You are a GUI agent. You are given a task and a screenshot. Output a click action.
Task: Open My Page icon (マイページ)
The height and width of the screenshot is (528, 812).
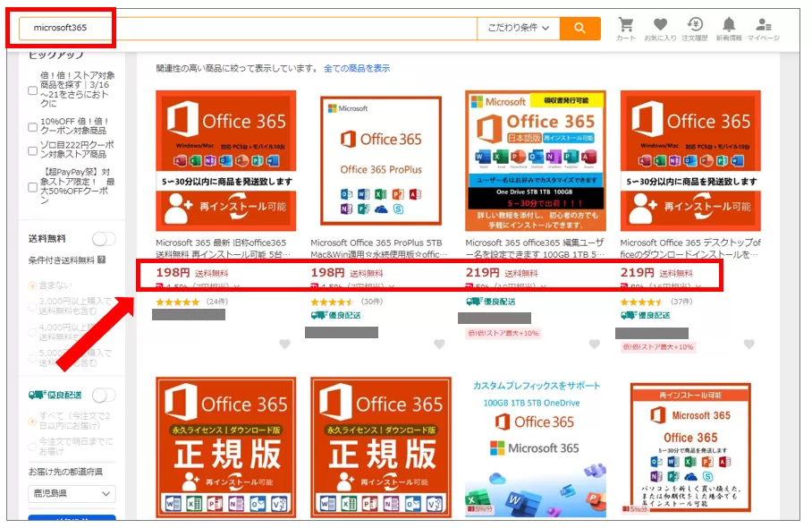pyautogui.click(x=763, y=27)
